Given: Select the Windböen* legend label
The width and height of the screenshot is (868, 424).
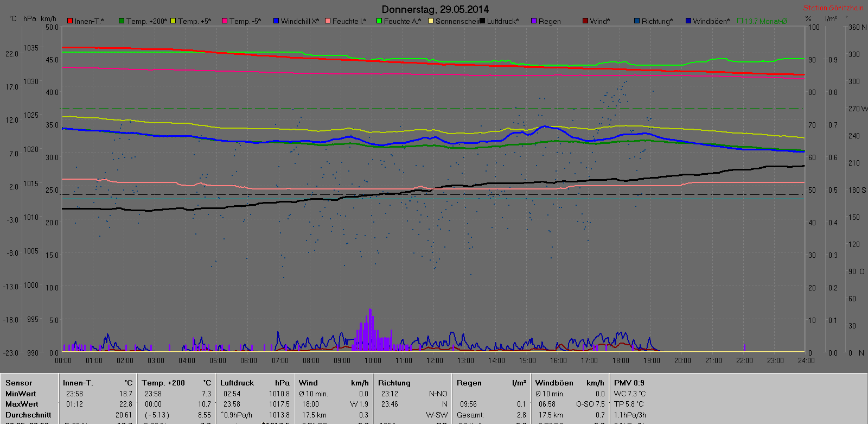Looking at the screenshot, I should click(712, 21).
